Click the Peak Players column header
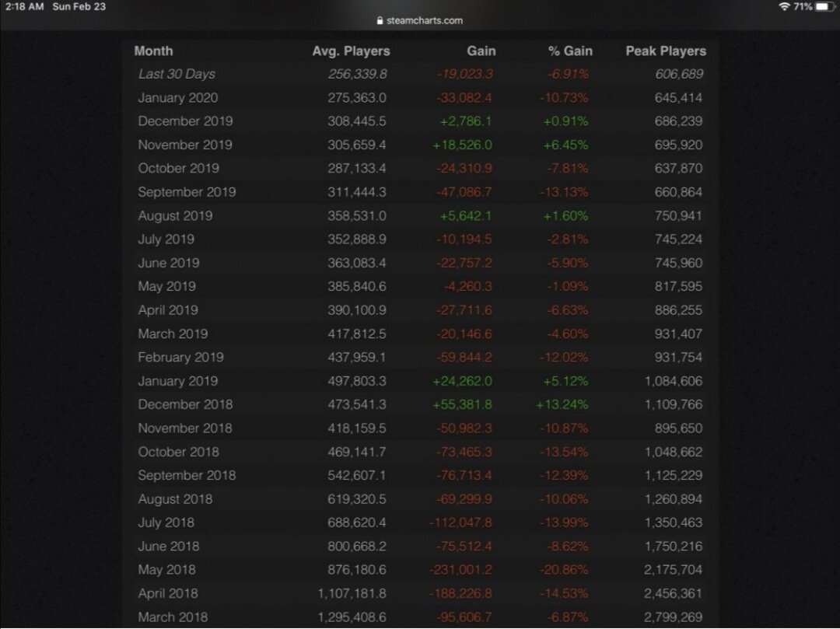This screenshot has width=840, height=629. coord(666,51)
